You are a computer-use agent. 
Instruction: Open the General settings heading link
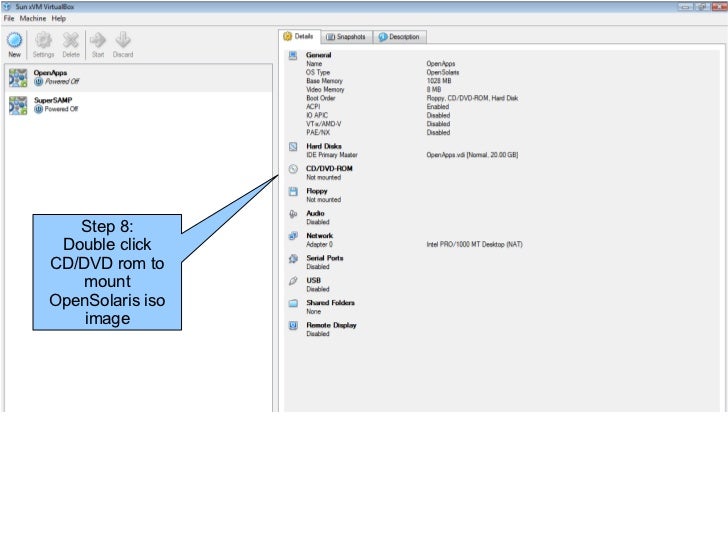pos(318,55)
